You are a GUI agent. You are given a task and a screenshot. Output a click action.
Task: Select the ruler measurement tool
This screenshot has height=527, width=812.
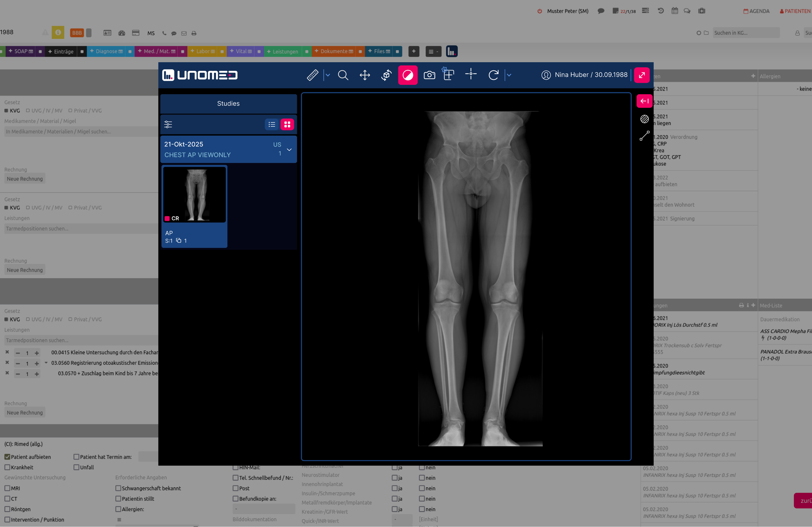coord(312,75)
